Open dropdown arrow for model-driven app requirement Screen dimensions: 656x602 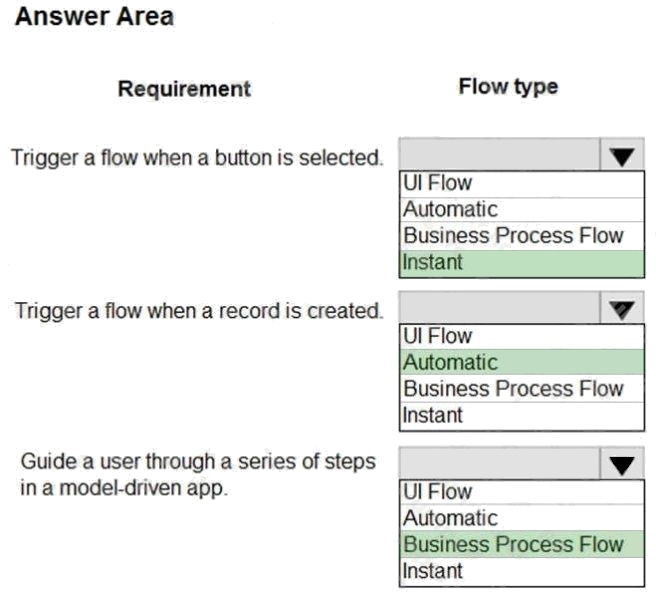click(622, 464)
